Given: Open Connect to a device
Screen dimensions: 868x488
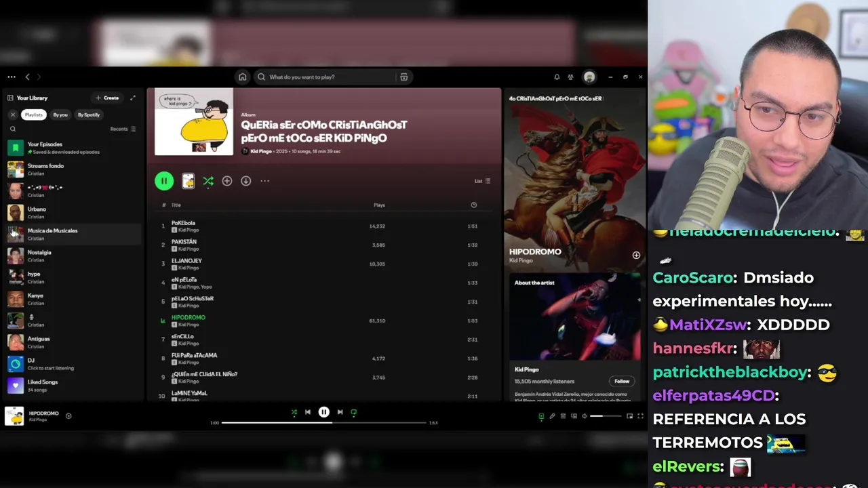Looking at the screenshot, I should pos(574,416).
